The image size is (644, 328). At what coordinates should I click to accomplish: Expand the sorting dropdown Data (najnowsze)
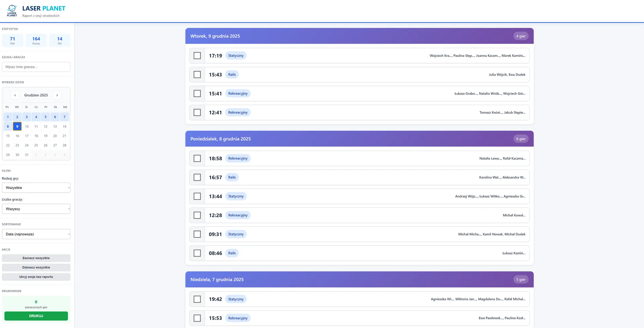[36, 234]
